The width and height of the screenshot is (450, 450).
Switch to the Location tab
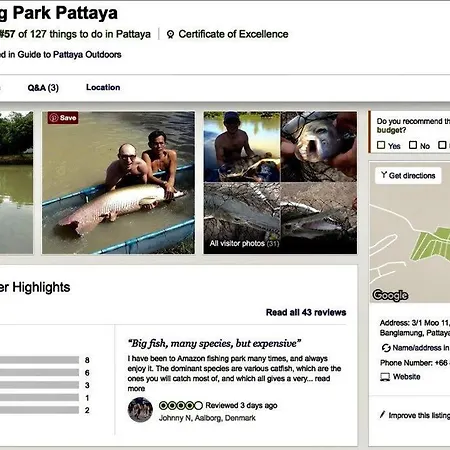click(x=103, y=87)
